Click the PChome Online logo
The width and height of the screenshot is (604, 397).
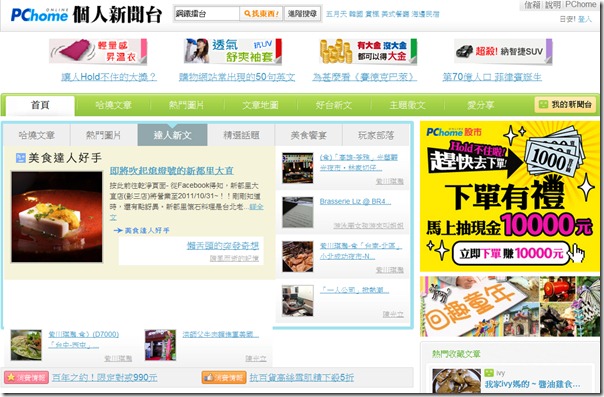39,14
